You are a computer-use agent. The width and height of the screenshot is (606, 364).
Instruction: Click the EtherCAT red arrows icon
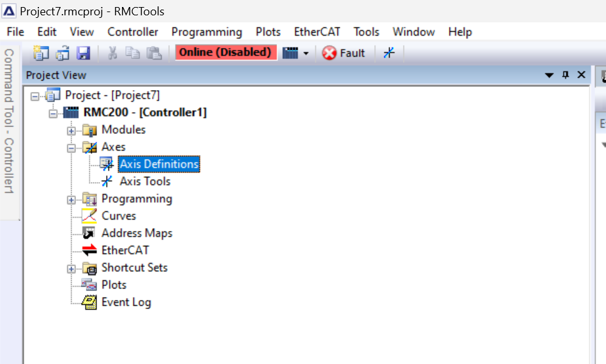89,250
